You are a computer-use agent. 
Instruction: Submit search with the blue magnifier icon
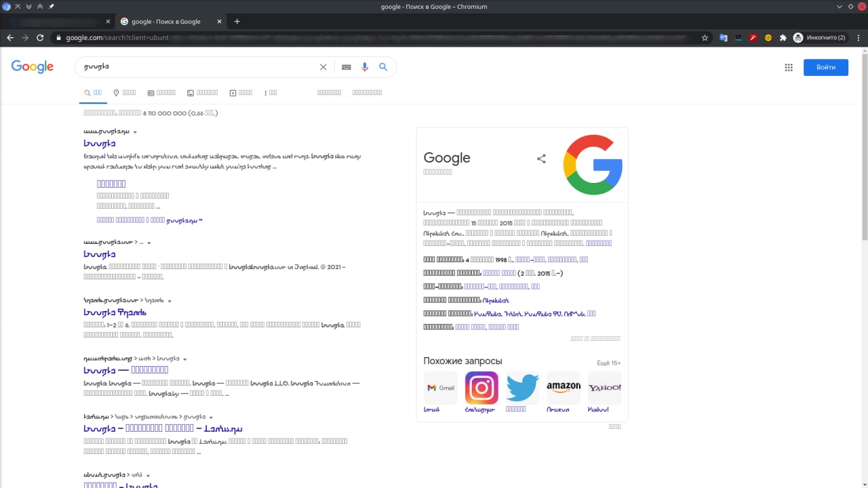pos(383,67)
